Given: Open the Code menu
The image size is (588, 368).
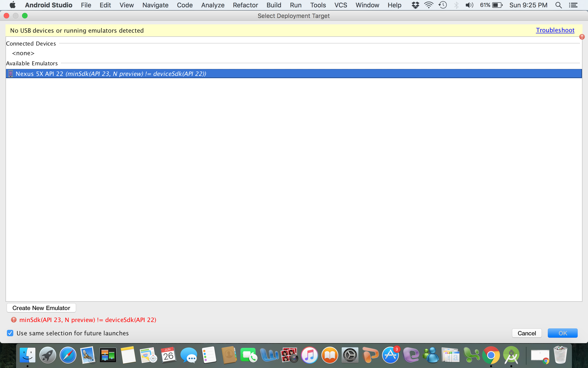Looking at the screenshot, I should pyautogui.click(x=185, y=5).
